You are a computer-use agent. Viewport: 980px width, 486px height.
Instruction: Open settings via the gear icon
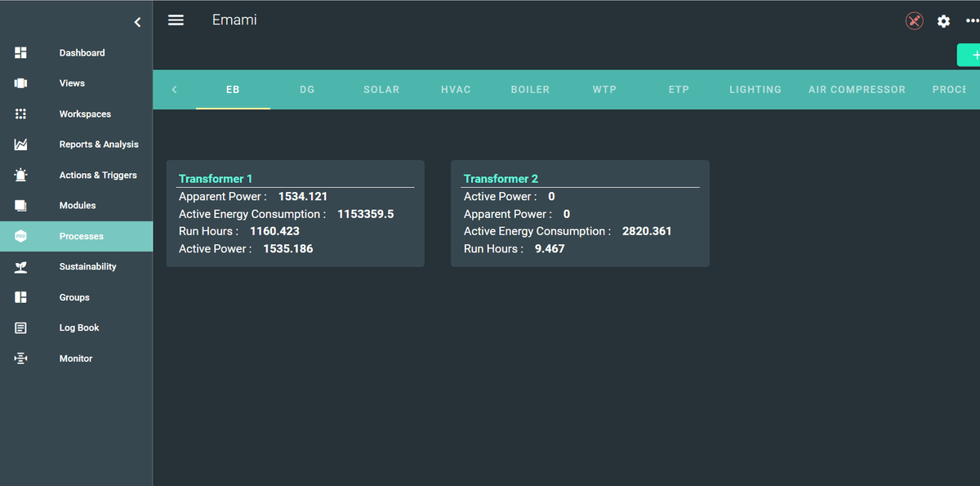(943, 21)
